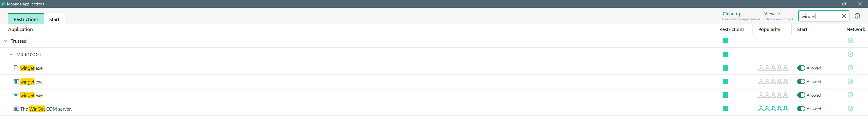The height and width of the screenshot is (119, 868).
Task: Click the MICROSOFT network check icon
Action: 850,54
